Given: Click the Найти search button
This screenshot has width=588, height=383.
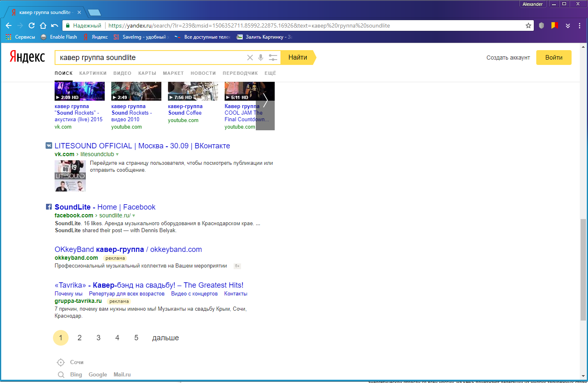Looking at the screenshot, I should click(298, 58).
